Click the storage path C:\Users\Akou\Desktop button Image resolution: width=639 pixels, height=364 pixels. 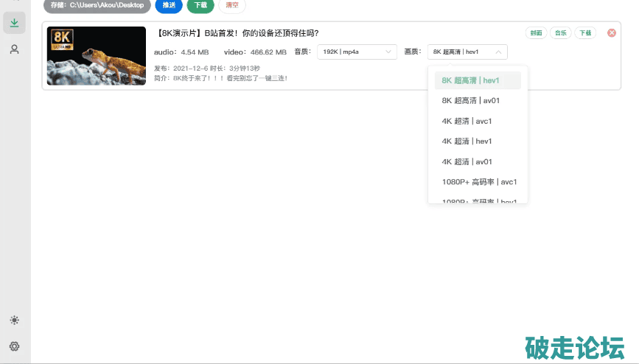(97, 5)
